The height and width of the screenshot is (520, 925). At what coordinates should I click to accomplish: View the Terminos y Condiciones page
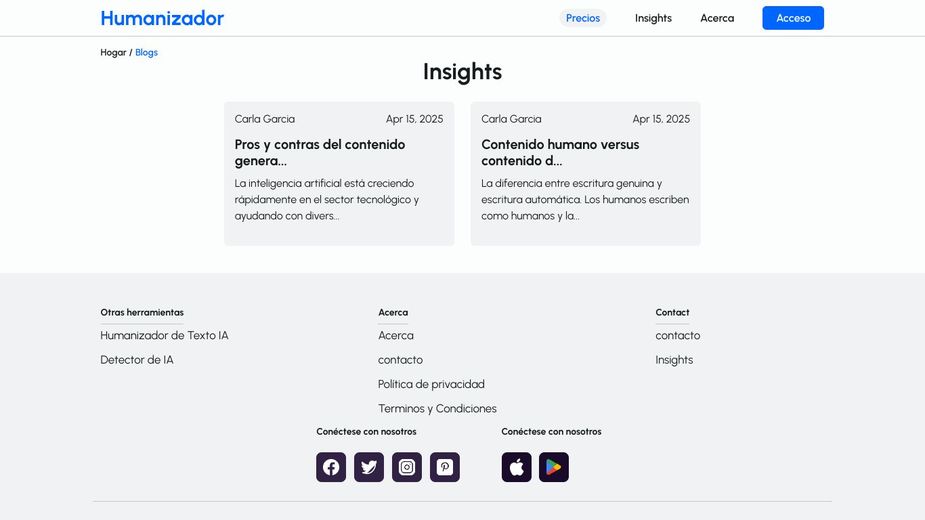(x=437, y=409)
